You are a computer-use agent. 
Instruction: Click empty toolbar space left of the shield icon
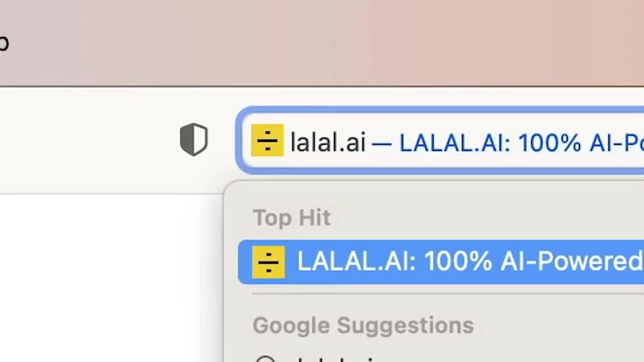click(86, 140)
